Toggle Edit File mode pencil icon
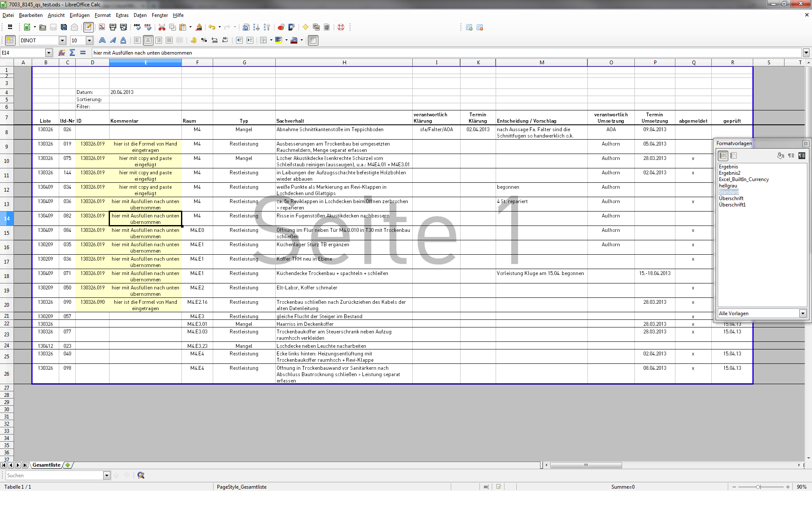 [x=88, y=27]
